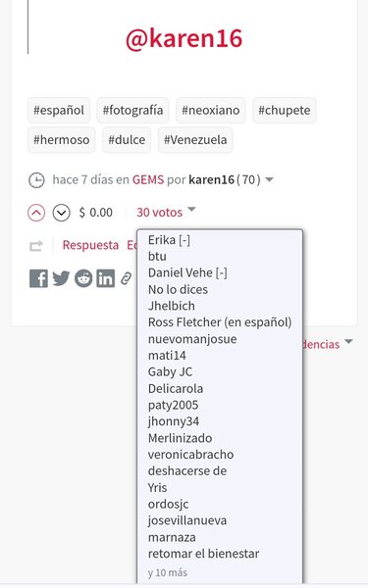Share the post on Reddit
Image resolution: width=368 pixels, height=588 pixels.
(x=83, y=278)
